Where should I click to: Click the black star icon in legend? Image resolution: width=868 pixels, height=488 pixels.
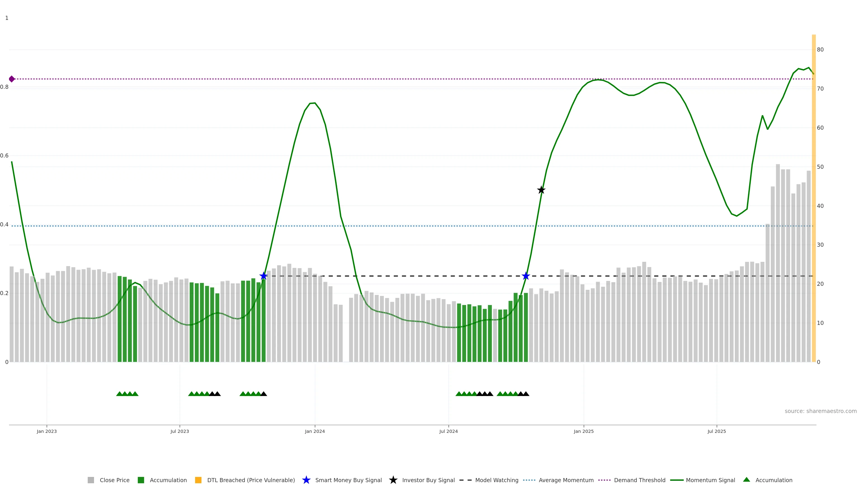click(x=393, y=480)
